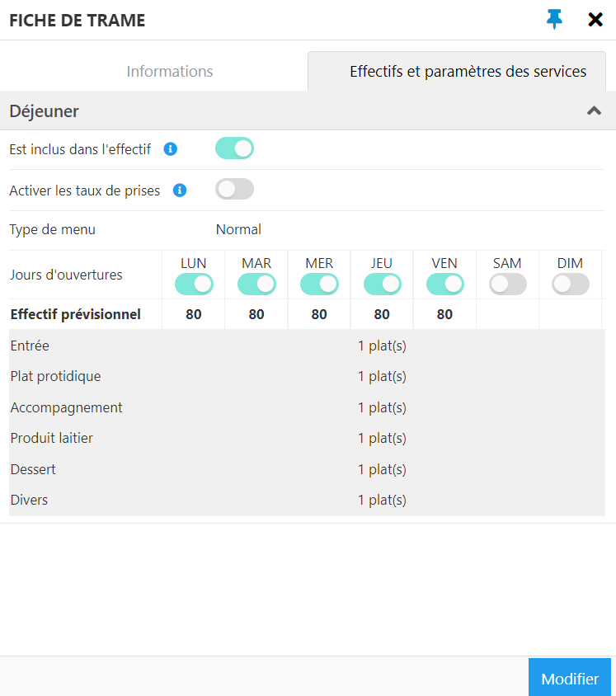The image size is (616, 696).
Task: Click the LUN effectif prévisionnel value 80
Action: click(194, 314)
